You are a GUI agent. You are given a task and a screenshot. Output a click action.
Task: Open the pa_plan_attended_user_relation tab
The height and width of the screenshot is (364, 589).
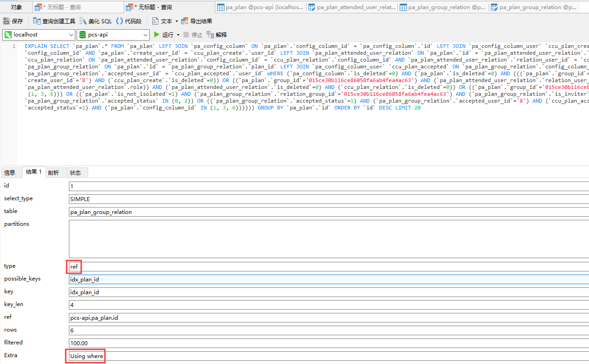coord(351,7)
